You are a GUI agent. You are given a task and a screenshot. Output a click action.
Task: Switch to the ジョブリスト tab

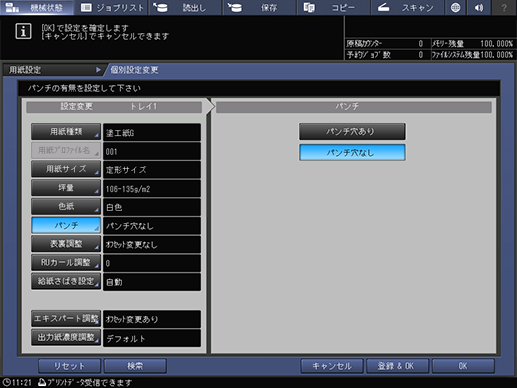(112, 7)
